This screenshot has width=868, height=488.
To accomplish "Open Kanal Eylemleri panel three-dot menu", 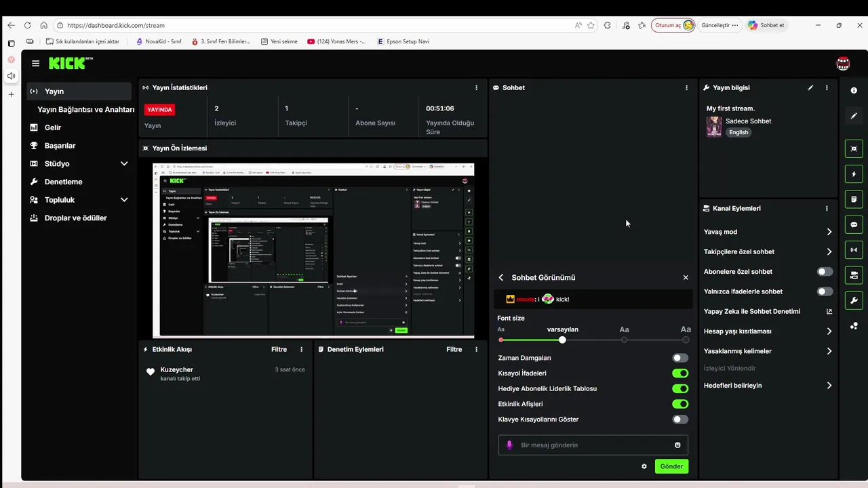I will pyautogui.click(x=827, y=208).
